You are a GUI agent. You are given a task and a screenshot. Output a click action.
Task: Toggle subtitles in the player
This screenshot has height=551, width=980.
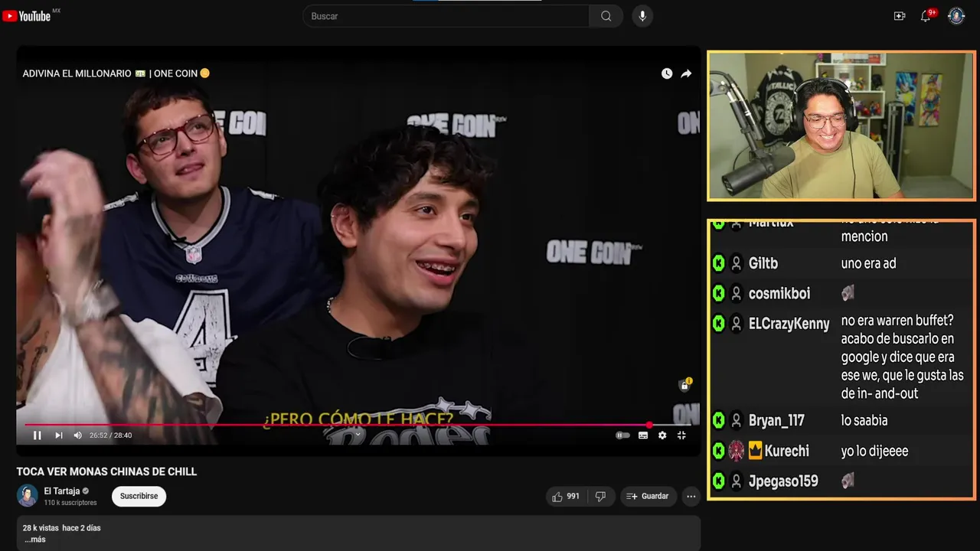click(643, 435)
